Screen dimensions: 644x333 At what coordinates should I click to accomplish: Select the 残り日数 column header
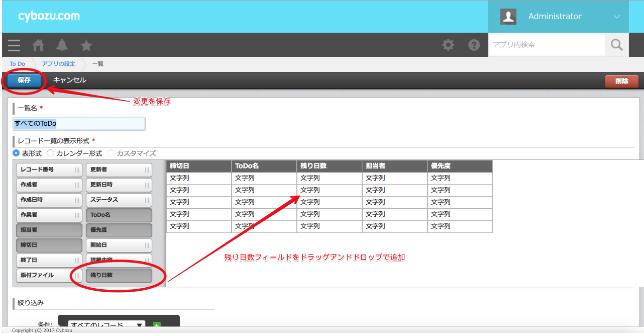(329, 166)
